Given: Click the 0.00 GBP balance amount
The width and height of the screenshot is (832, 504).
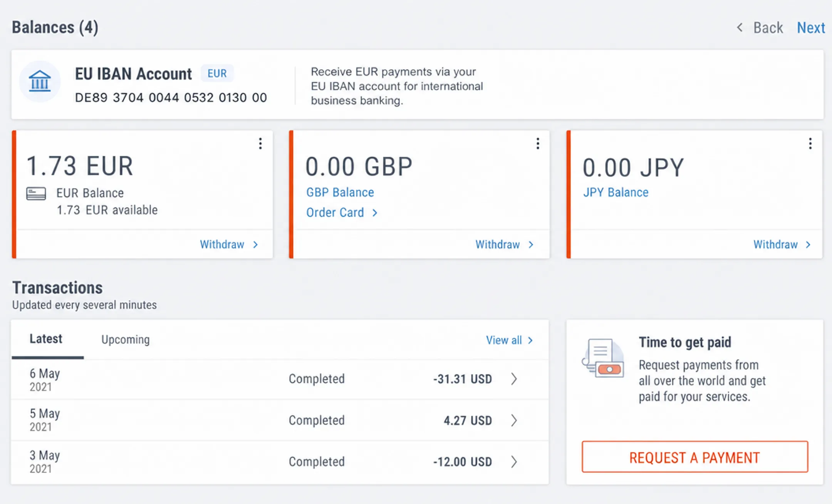Looking at the screenshot, I should point(359,167).
